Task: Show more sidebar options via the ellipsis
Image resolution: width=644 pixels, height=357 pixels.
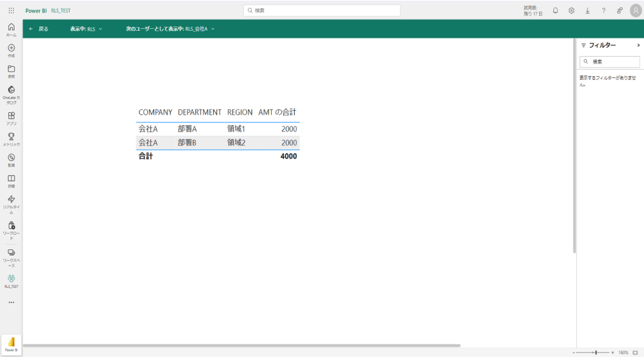Action: [x=11, y=302]
